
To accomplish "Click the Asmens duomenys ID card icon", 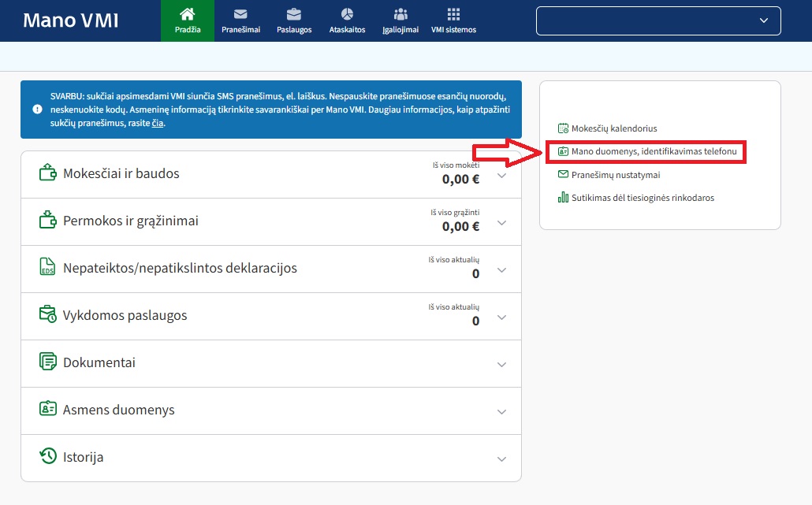I will coord(47,410).
